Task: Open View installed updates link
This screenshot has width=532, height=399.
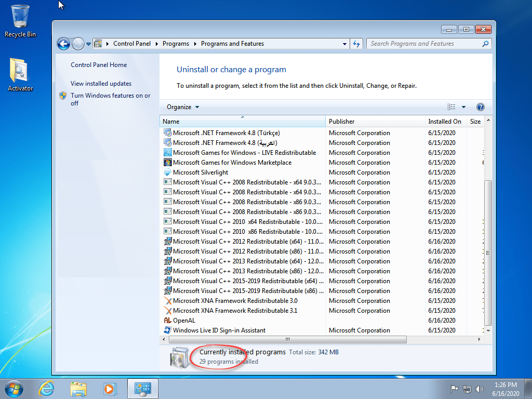Action: tap(101, 84)
